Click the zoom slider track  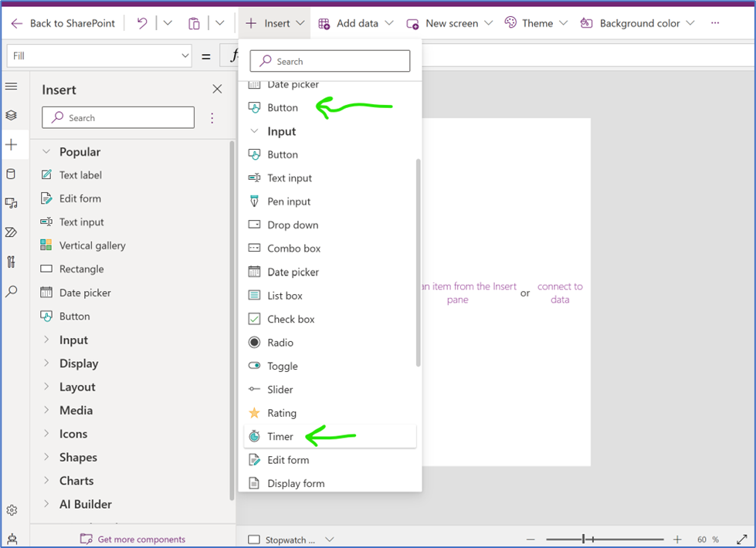tap(605, 540)
